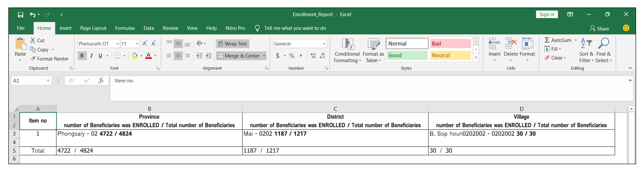Increase font size with the large A
Viewport: 644px width, 173px height.
click(x=145, y=44)
